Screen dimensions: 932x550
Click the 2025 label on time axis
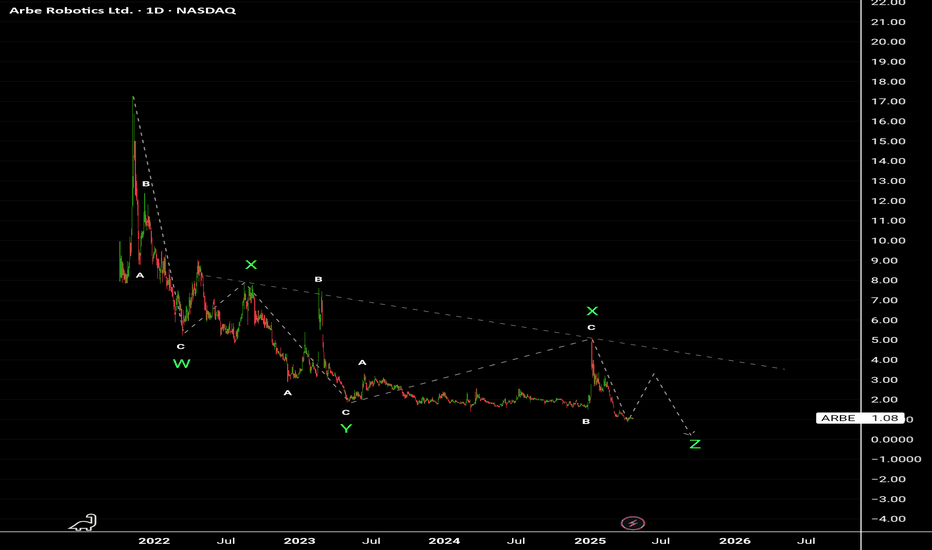pos(590,540)
